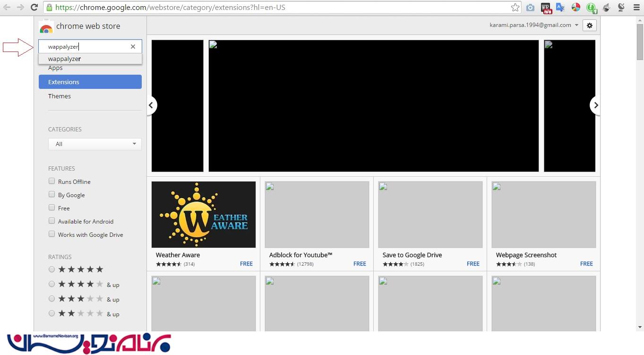Open the satellite dish extension icon
Image resolution: width=644 pixels, height=355 pixels.
pyautogui.click(x=621, y=8)
